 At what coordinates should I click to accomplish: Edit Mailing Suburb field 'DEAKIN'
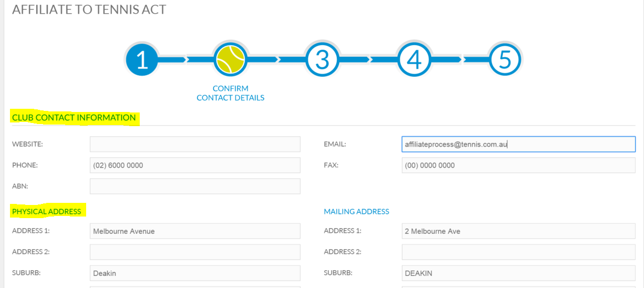pyautogui.click(x=518, y=273)
